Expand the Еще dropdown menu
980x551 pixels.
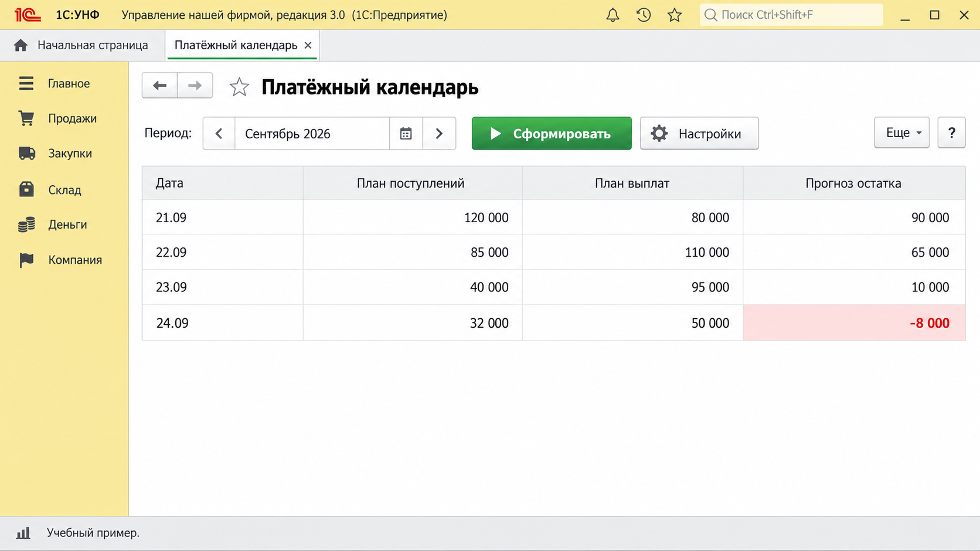point(901,132)
